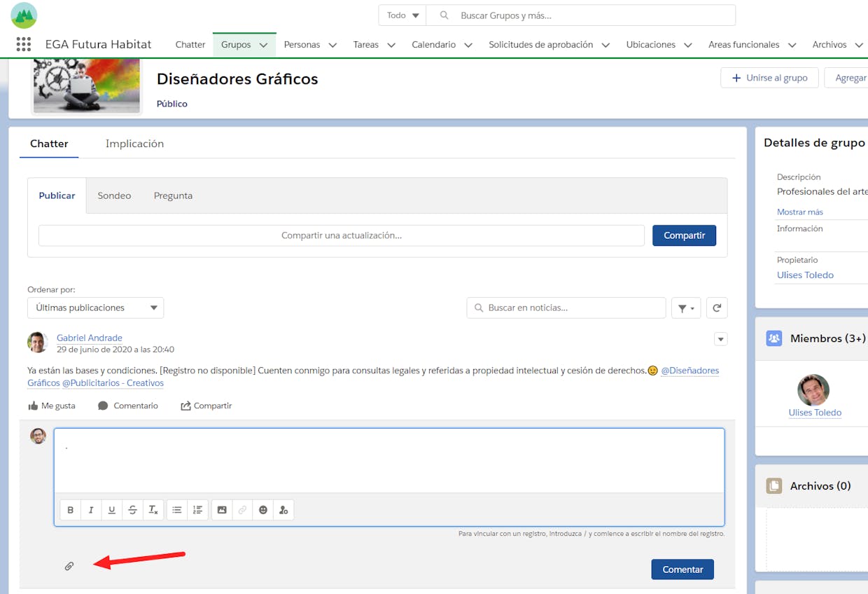Select the Pregunta publisher tab

pos(173,195)
